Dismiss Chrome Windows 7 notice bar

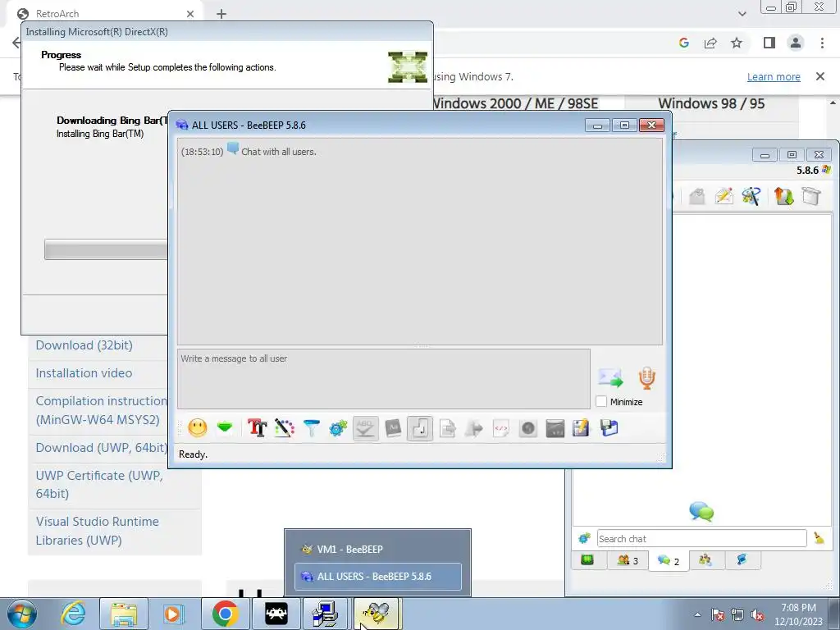tap(820, 76)
